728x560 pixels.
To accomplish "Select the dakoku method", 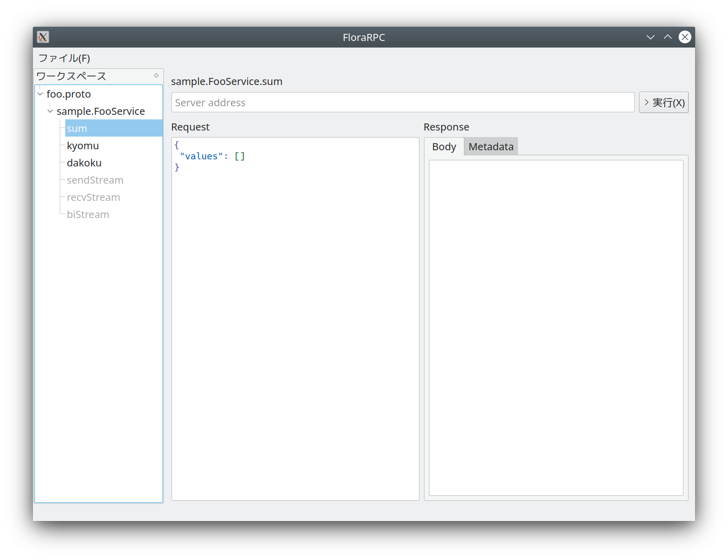I will 84,163.
